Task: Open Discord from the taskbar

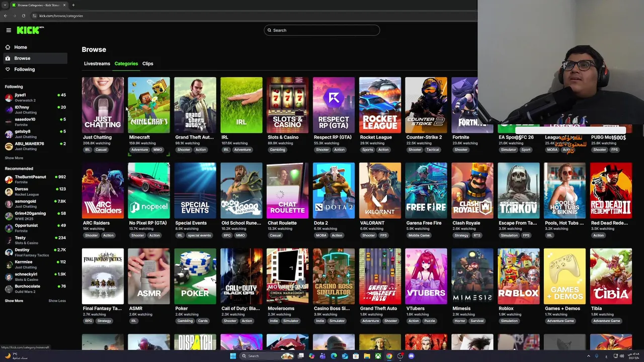Action: pos(411,356)
